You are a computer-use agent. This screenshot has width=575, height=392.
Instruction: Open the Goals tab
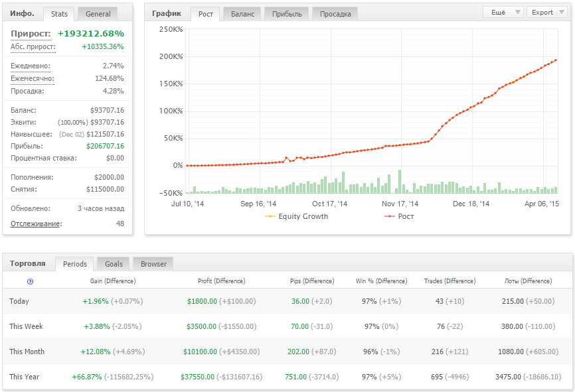click(x=114, y=264)
